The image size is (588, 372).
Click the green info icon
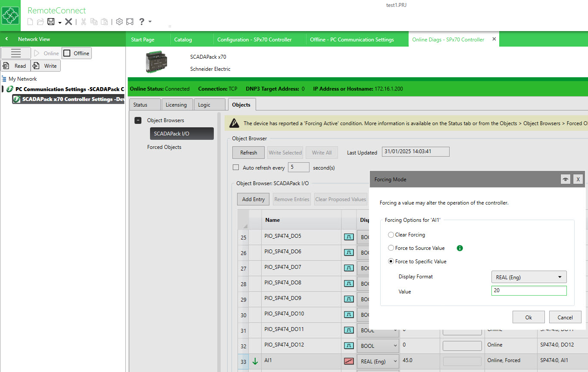[x=460, y=248]
